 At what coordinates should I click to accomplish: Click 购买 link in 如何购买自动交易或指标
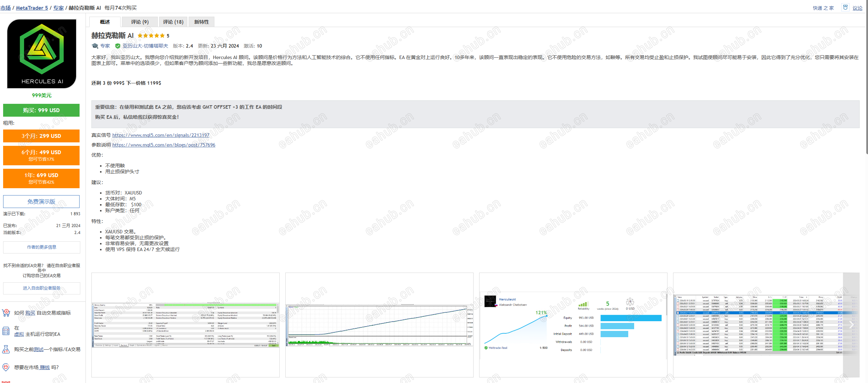pos(30,313)
